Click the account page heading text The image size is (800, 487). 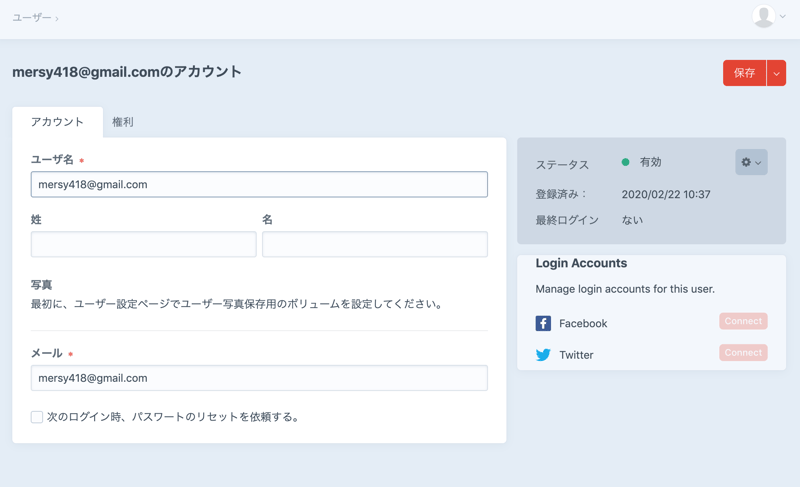click(127, 72)
